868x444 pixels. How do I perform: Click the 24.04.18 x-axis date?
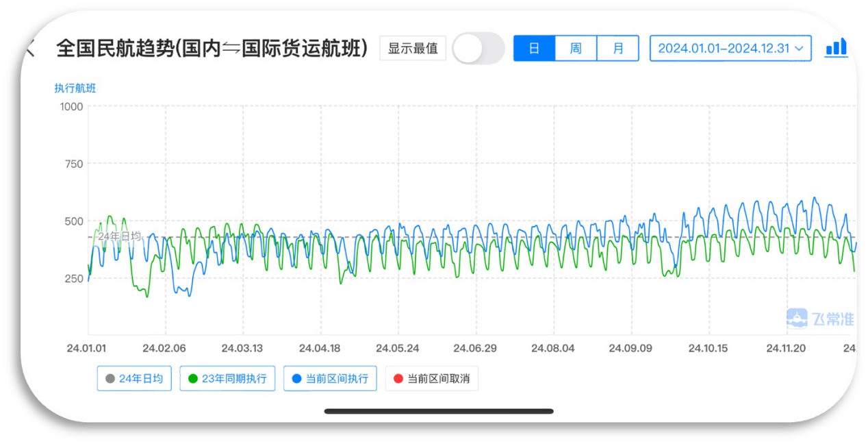pos(320,347)
